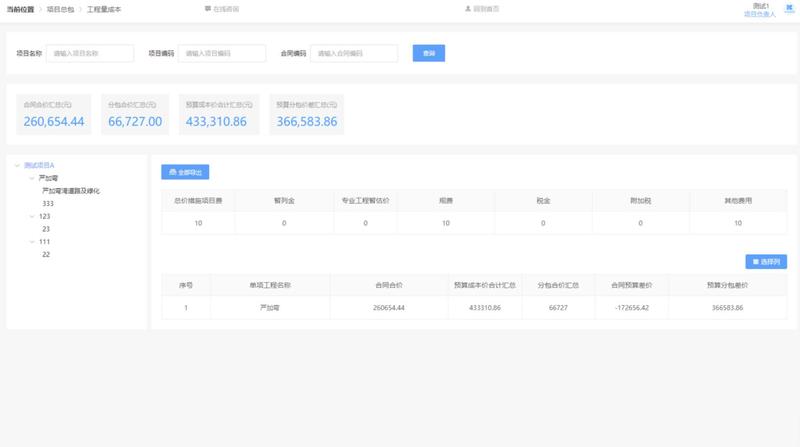Click the value 10 under 其他费用
The height and width of the screenshot is (447, 800).
[x=738, y=223]
